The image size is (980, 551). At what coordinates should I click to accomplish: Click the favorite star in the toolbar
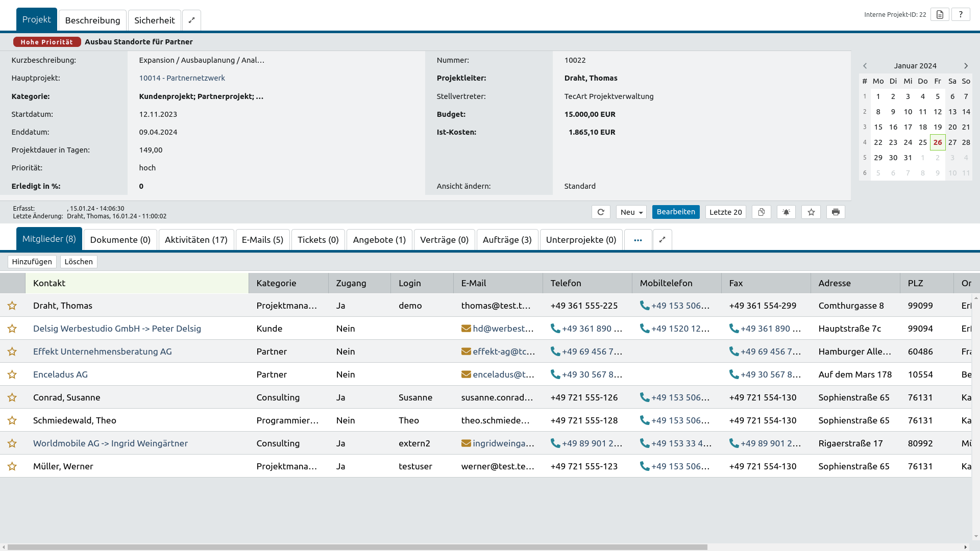(811, 212)
